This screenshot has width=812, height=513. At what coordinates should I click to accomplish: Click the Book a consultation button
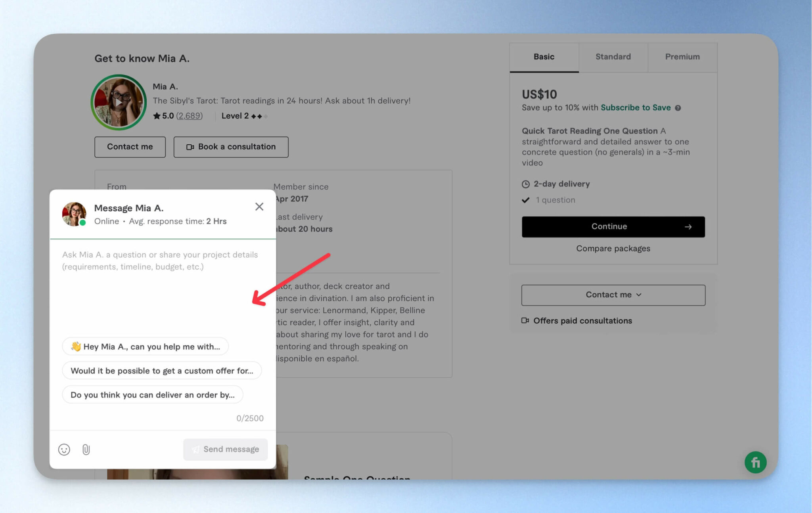231,147
